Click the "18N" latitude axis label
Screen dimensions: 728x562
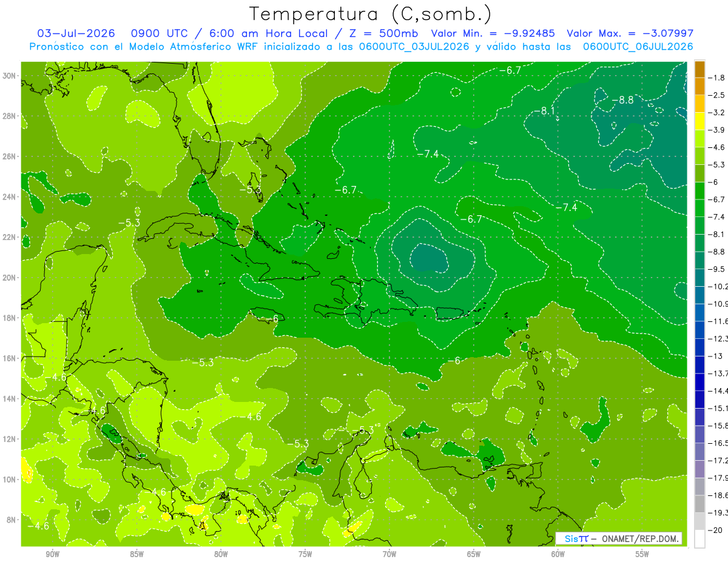tap(10, 318)
